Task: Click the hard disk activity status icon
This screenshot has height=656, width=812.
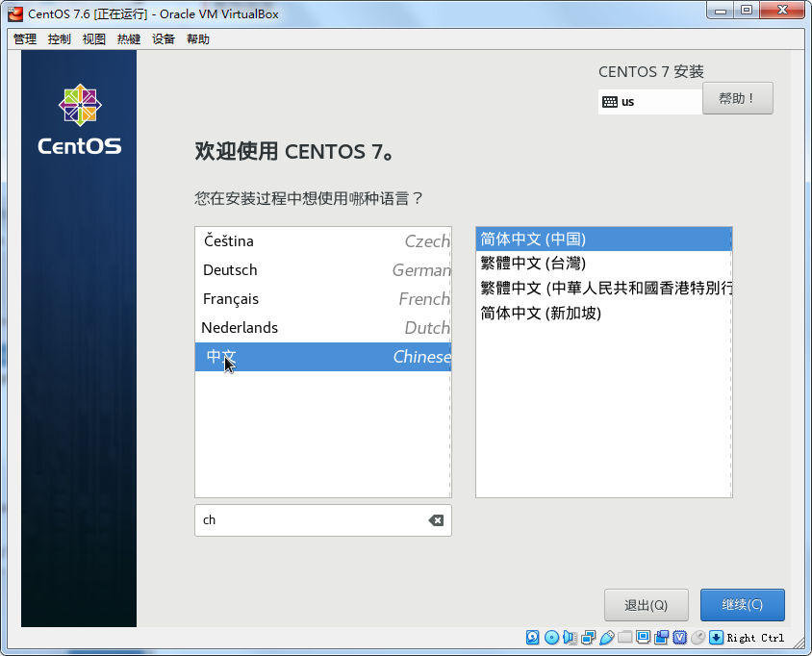Action: click(532, 638)
